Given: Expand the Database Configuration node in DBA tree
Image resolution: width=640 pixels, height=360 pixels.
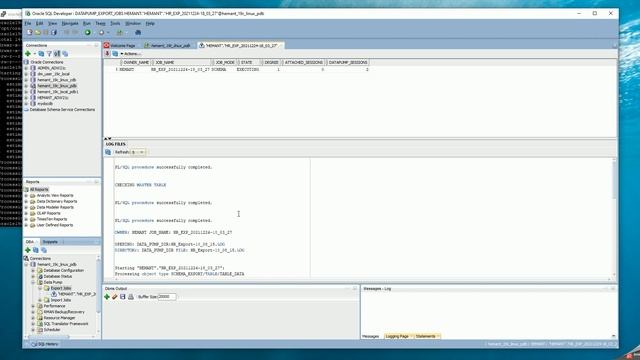Looking at the screenshot, I should tap(33, 270).
